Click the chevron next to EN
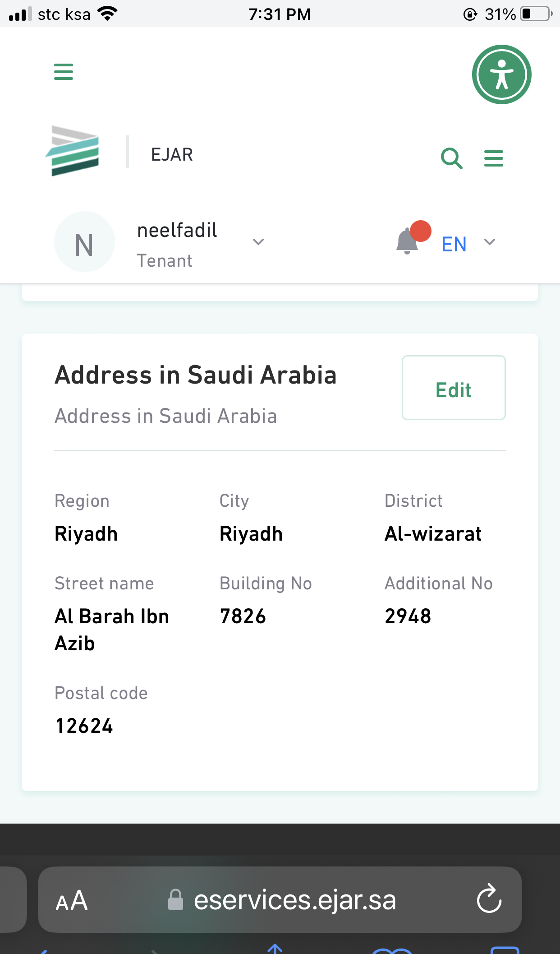Screen dimensions: 560x954 [x=490, y=242]
